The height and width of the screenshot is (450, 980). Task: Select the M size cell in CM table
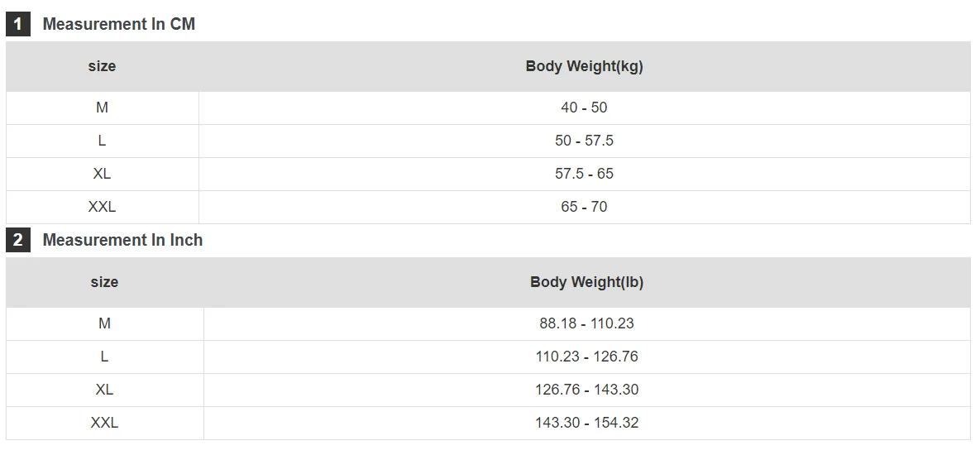102,108
